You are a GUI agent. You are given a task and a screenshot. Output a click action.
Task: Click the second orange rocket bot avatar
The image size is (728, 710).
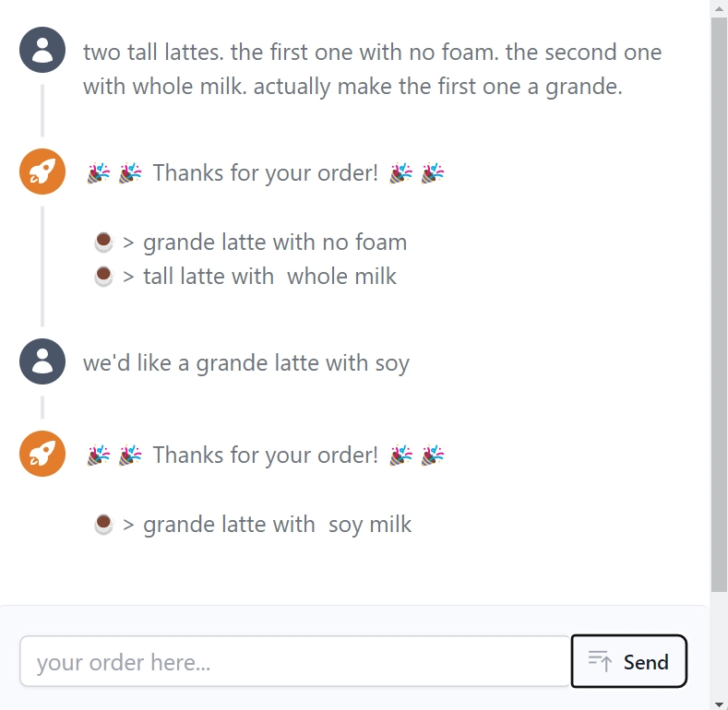tap(42, 454)
